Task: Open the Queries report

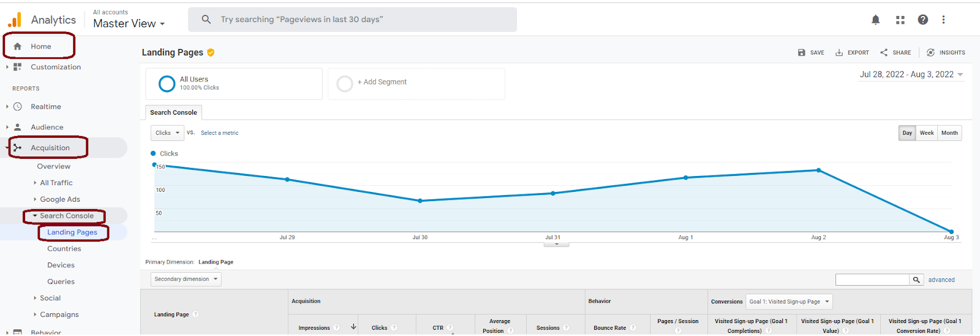Action: point(61,282)
